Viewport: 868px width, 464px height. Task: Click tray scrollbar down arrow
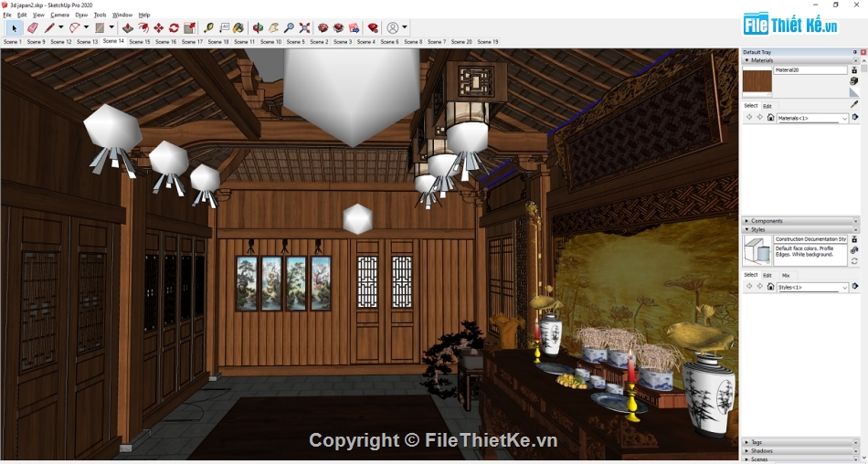[x=864, y=458]
